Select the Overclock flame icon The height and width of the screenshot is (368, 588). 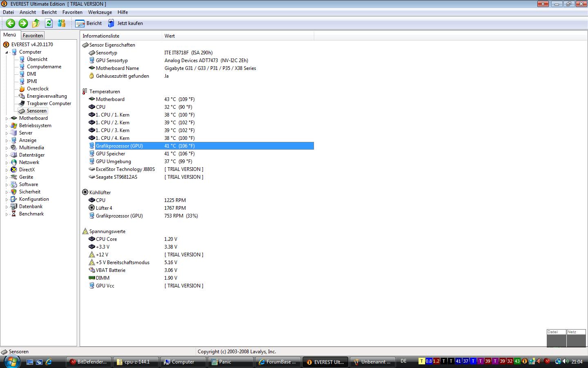pos(22,89)
